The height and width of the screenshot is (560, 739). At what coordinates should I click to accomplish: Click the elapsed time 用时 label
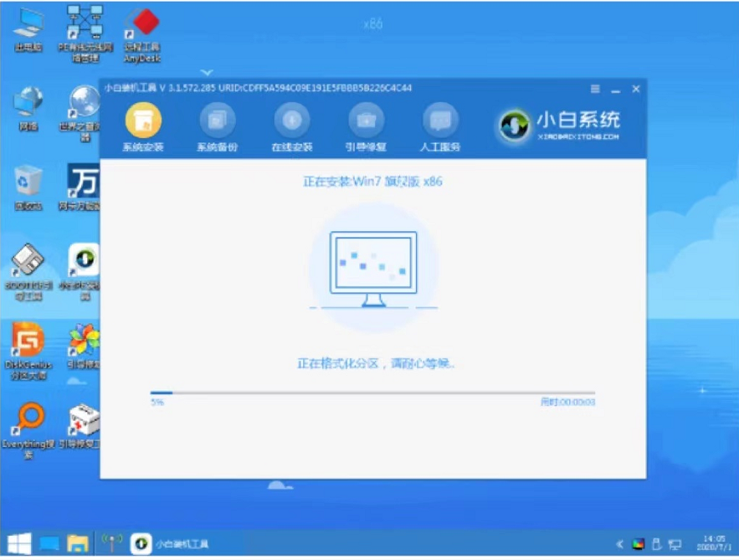click(x=567, y=402)
